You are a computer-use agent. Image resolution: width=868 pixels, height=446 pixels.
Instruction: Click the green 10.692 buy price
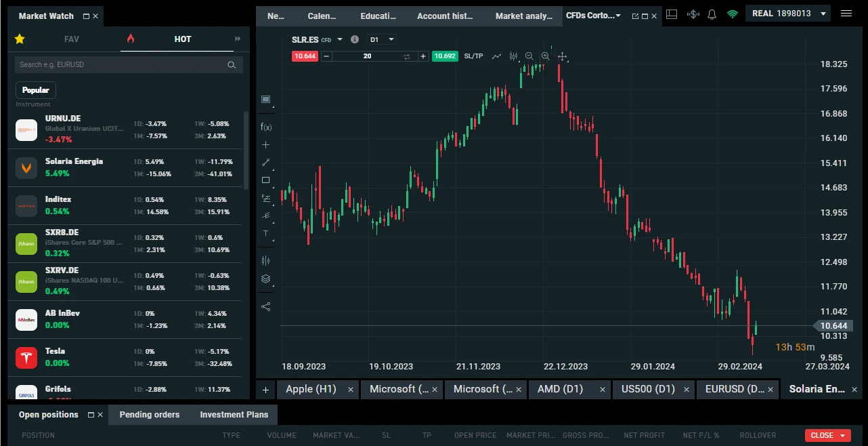pos(445,56)
